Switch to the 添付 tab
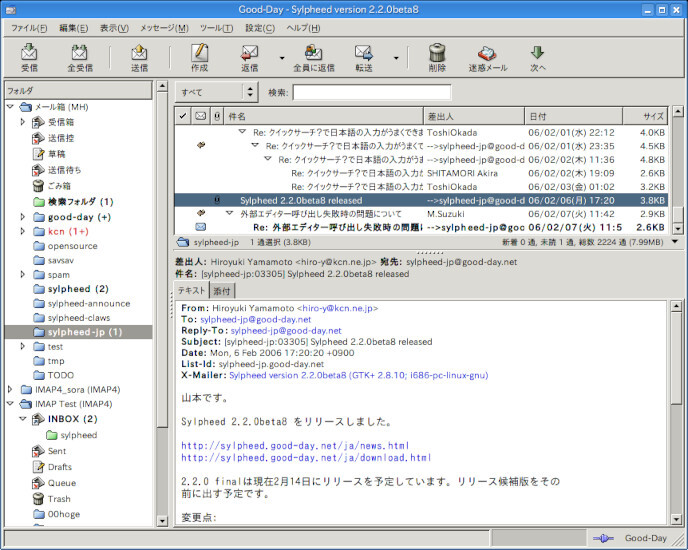688x550 pixels. [x=222, y=290]
